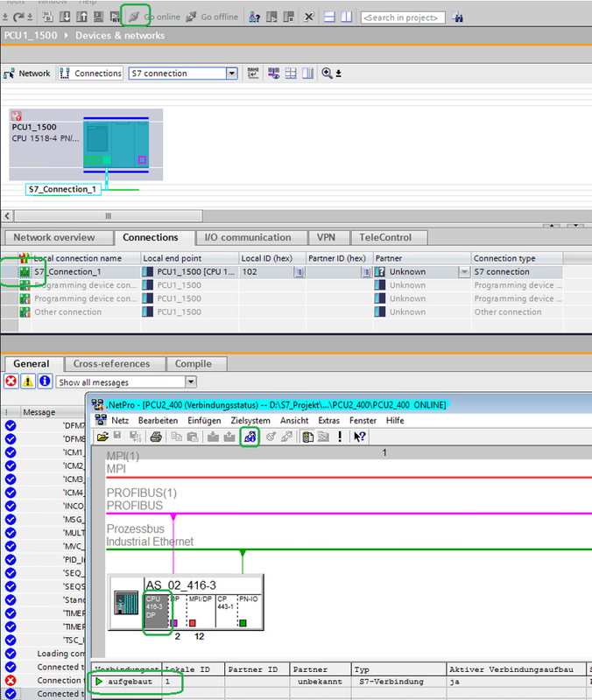592x700 pixels.
Task: Select Connections mode button
Action: pyautogui.click(x=90, y=73)
